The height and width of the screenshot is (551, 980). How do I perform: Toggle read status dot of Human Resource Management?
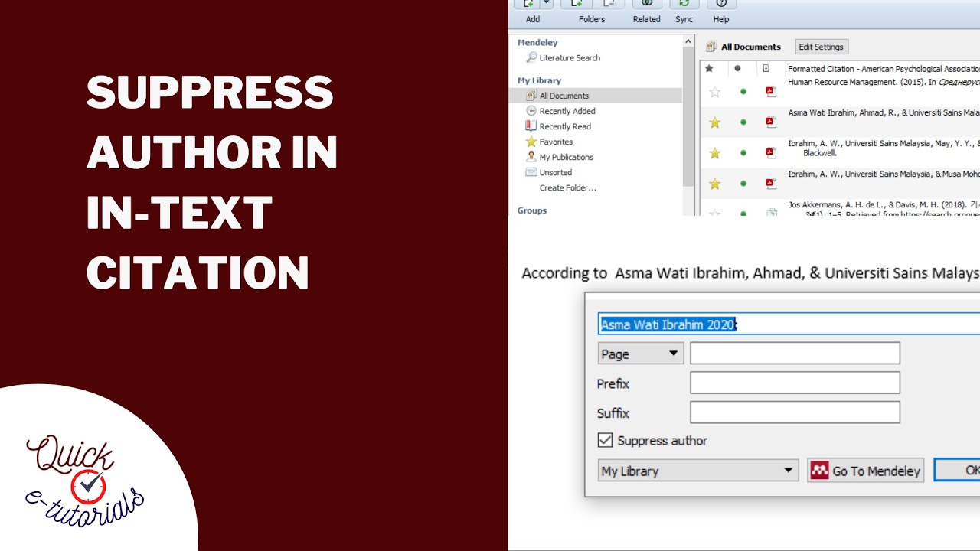[x=743, y=92]
